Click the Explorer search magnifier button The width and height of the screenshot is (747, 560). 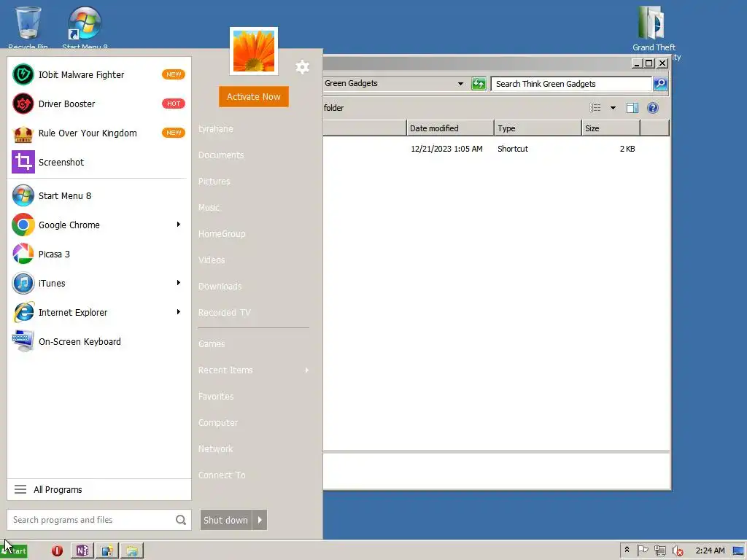click(660, 84)
